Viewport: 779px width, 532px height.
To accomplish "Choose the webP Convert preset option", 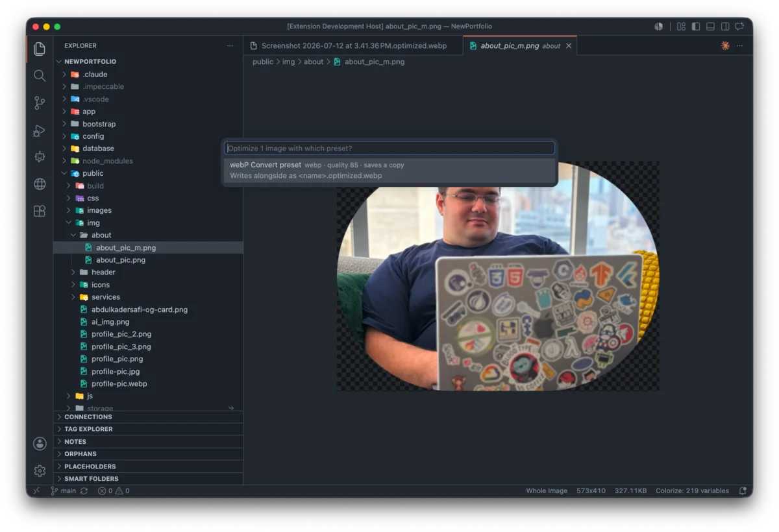I will (x=389, y=170).
